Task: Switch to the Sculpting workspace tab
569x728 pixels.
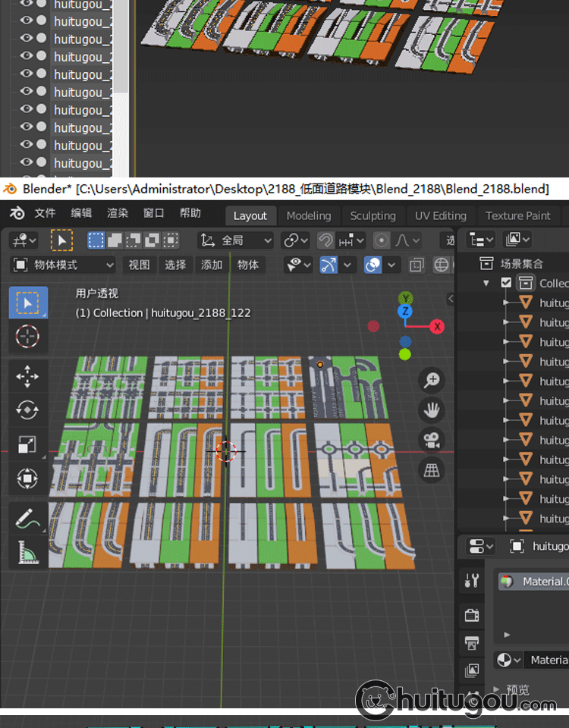Action: (373, 215)
